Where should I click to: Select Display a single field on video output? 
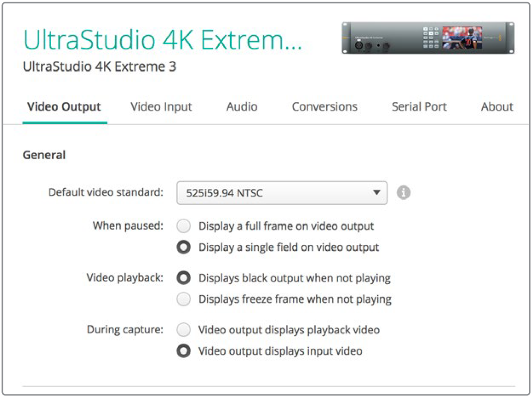(x=184, y=247)
